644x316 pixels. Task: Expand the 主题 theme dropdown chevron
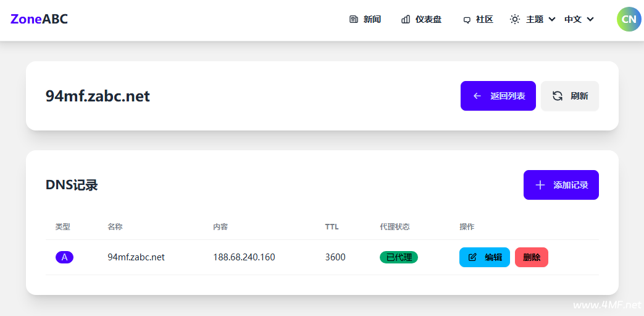(552, 19)
